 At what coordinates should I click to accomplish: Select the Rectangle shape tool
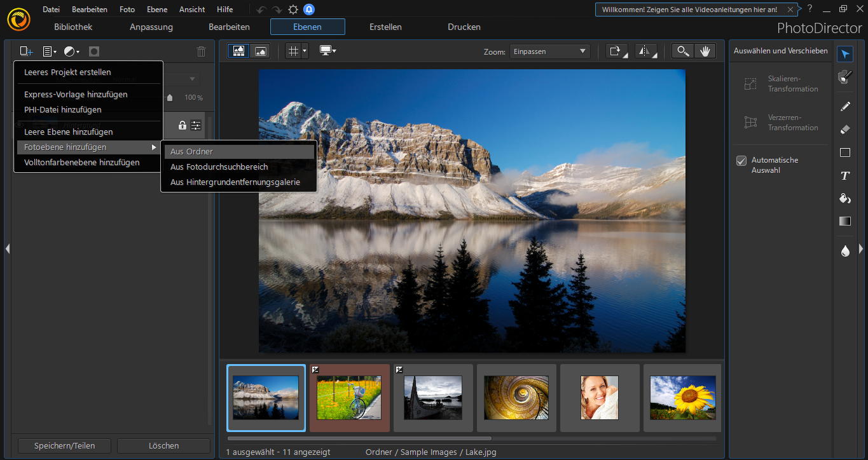pos(844,152)
